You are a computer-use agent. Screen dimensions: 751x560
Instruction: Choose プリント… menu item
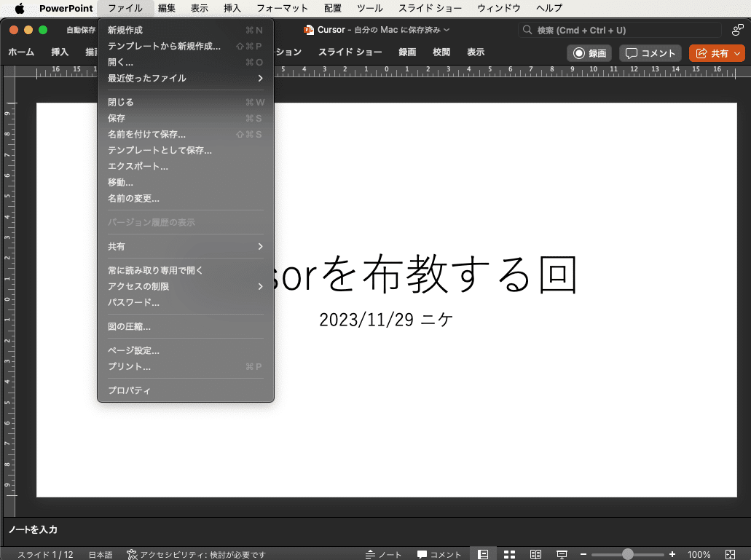click(x=185, y=366)
